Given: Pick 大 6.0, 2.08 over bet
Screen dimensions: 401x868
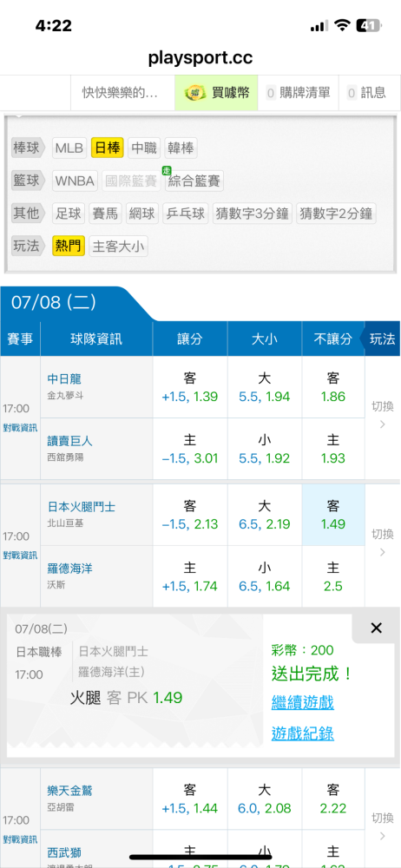Looking at the screenshot, I should pyautogui.click(x=265, y=799).
